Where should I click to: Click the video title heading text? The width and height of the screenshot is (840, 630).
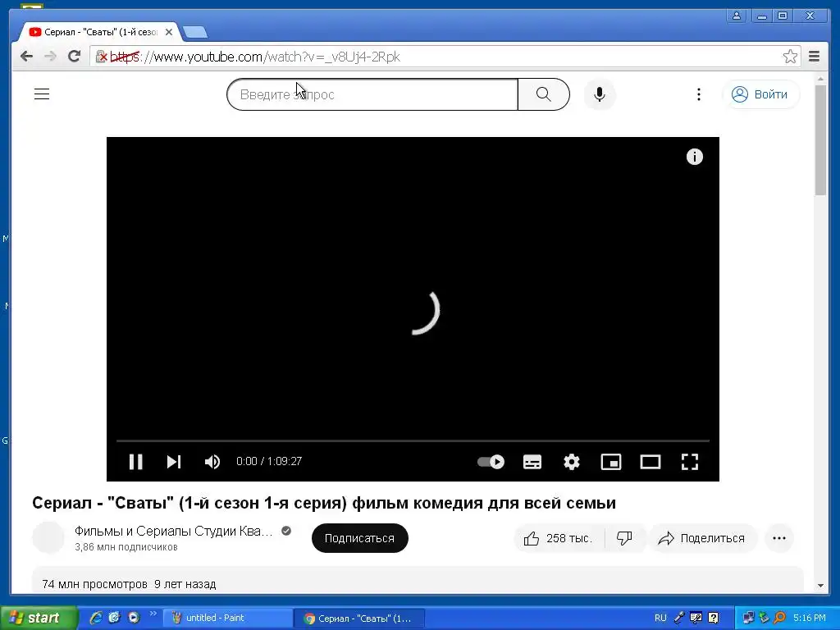click(x=323, y=503)
